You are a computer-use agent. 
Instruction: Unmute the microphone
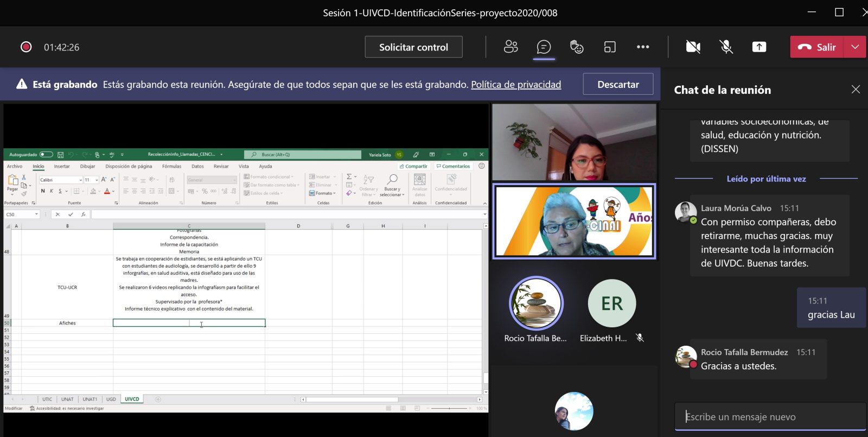[726, 47]
